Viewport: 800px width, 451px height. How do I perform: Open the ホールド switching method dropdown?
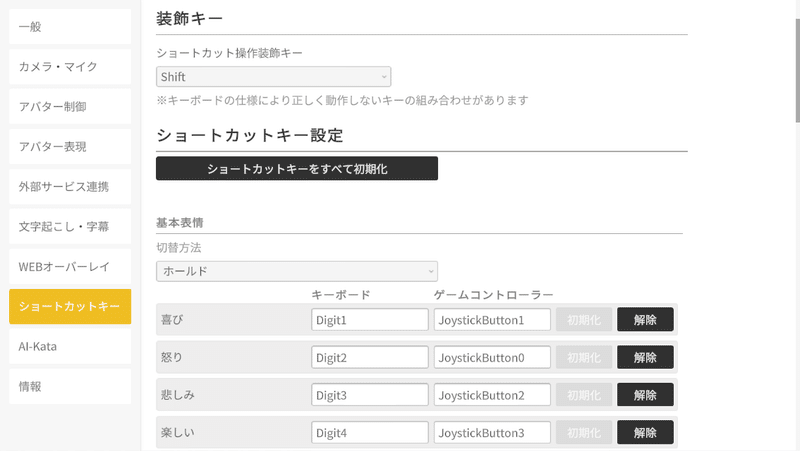click(297, 271)
